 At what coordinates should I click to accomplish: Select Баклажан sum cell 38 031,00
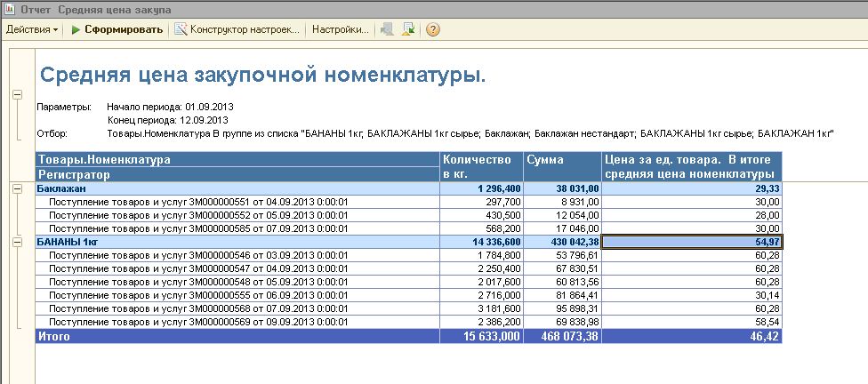point(562,188)
